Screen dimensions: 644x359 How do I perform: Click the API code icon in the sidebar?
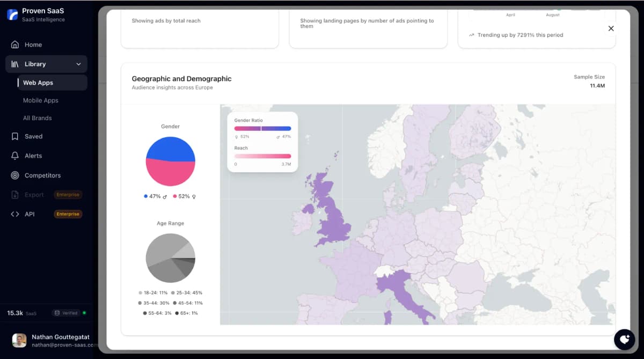click(x=16, y=214)
